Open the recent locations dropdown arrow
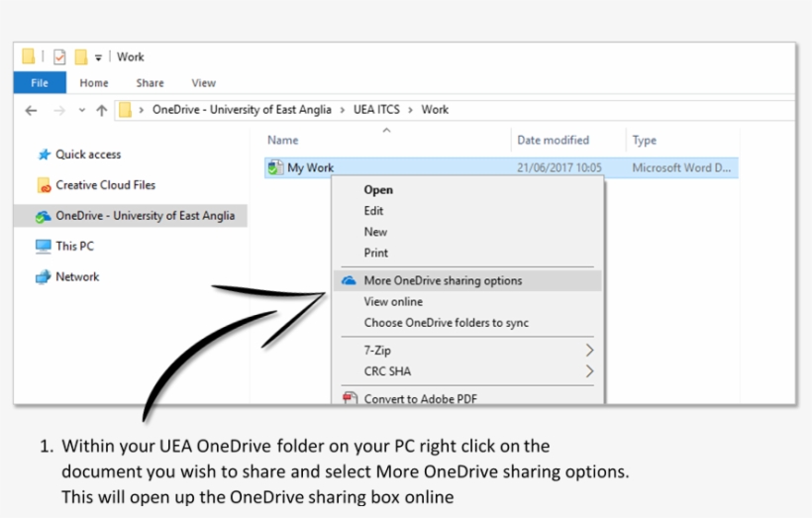 (82, 110)
